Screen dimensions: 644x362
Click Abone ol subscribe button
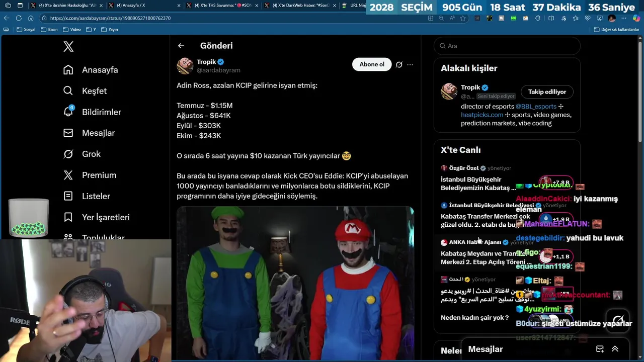tap(372, 64)
